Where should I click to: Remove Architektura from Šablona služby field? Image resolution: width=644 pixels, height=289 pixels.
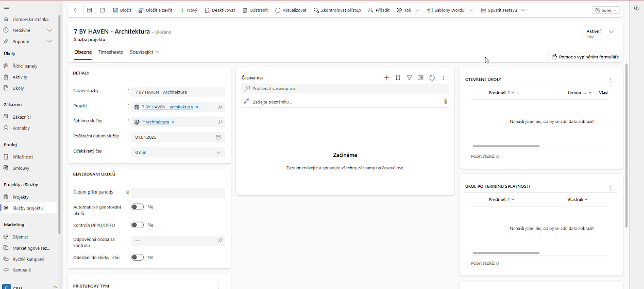click(x=173, y=122)
